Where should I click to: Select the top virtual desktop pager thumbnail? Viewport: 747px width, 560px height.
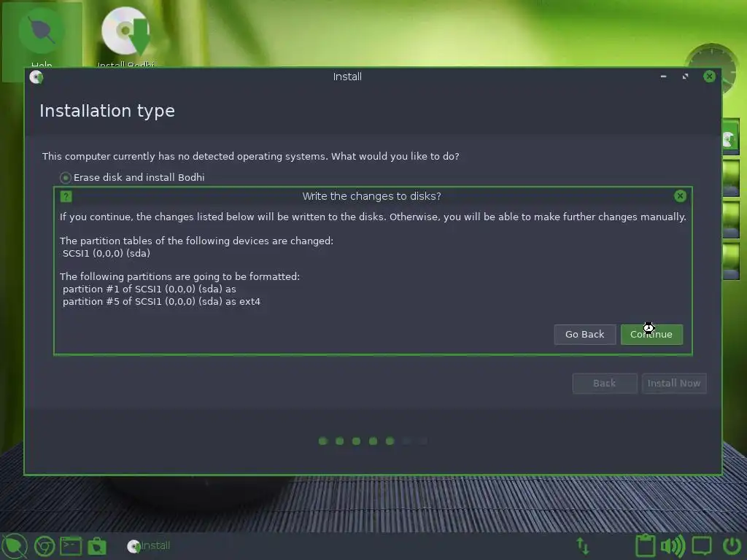click(x=731, y=136)
